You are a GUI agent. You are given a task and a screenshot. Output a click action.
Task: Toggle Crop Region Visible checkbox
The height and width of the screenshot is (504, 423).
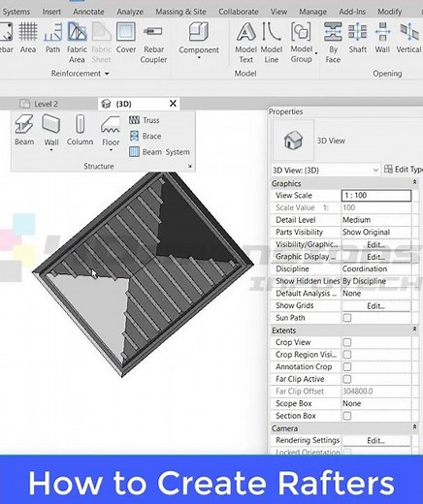tap(347, 355)
